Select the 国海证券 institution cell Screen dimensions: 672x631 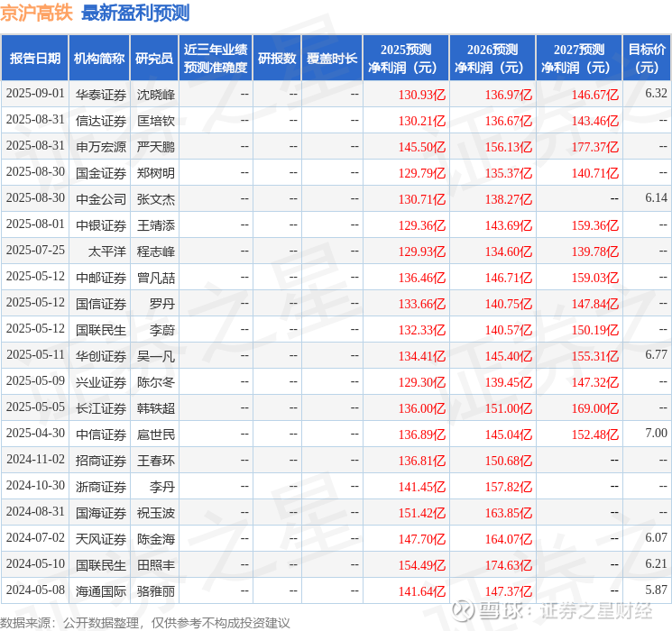(101, 513)
